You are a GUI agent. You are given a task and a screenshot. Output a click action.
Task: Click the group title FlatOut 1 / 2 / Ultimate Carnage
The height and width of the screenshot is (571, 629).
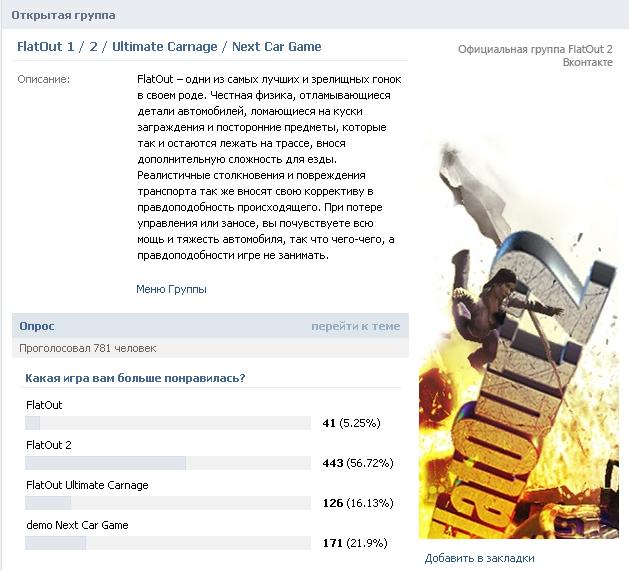pyautogui.click(x=169, y=47)
